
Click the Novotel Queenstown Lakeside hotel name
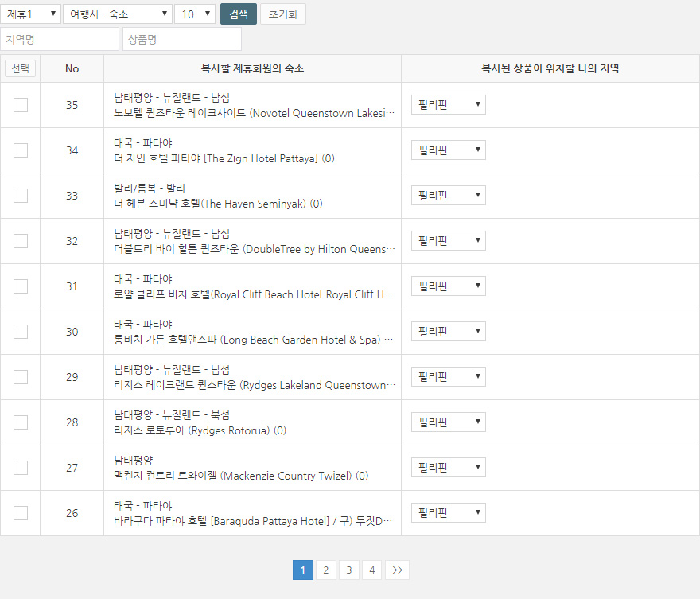tap(254, 113)
